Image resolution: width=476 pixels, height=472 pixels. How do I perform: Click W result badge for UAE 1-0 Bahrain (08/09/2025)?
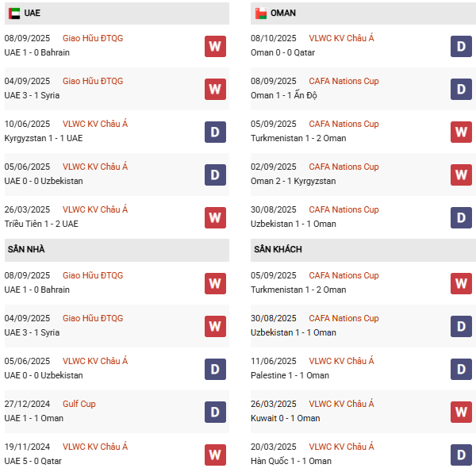pyautogui.click(x=215, y=46)
